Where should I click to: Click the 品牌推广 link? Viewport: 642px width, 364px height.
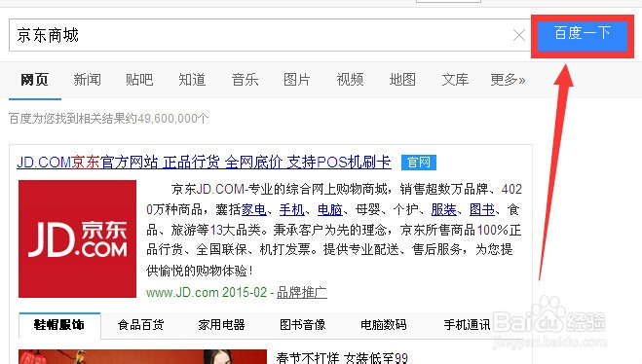coord(302,292)
